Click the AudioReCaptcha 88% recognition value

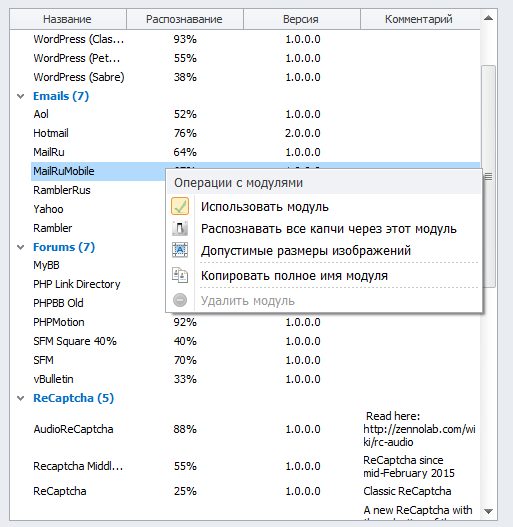pos(185,429)
